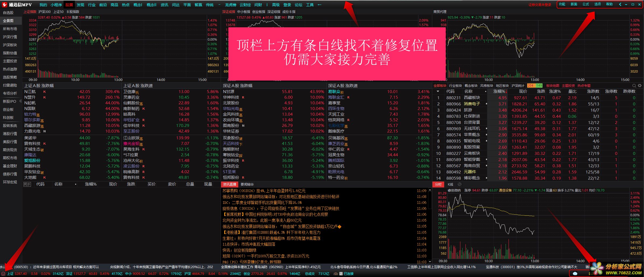Screen dimensions: 644x277
Task: Click the 名称 column dot in sector table
Action: pos(486,91)
